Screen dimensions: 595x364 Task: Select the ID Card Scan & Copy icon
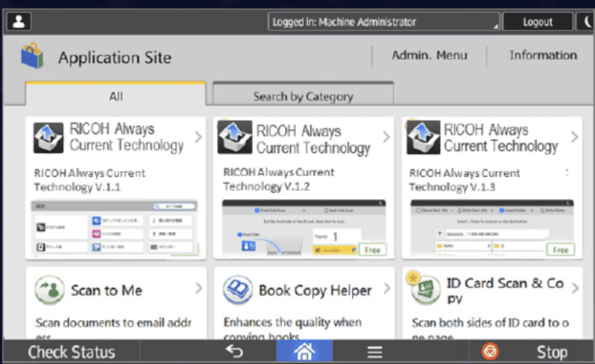[425, 289]
